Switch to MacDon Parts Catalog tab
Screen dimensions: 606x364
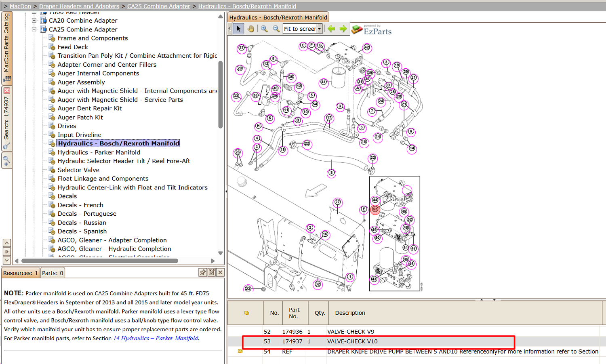tap(6, 48)
